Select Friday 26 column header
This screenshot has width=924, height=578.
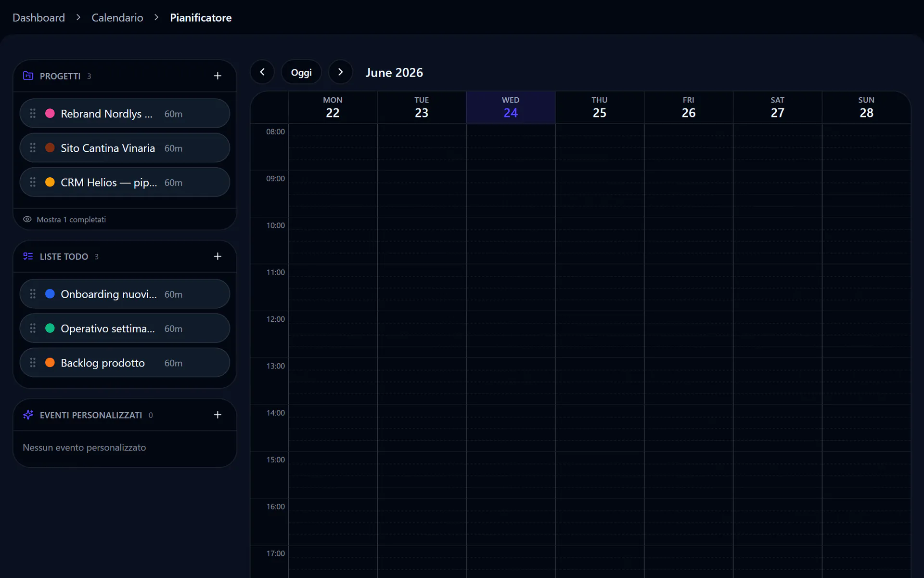click(689, 107)
